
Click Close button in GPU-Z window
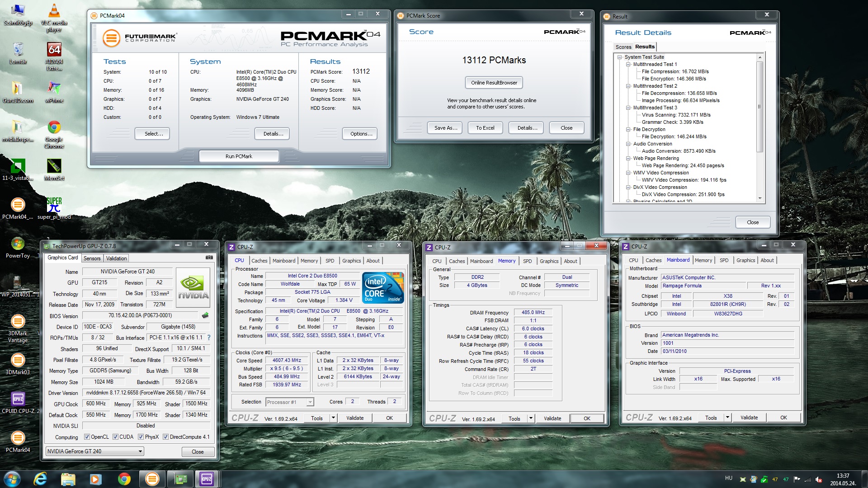pyautogui.click(x=198, y=452)
